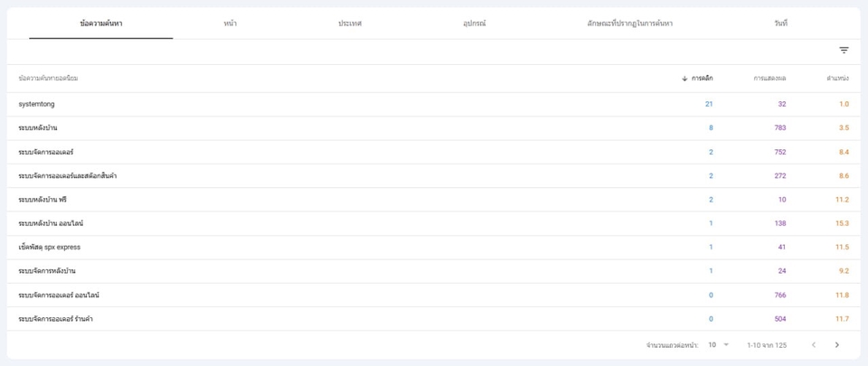Select the ข้อความค้นหา tab
The height and width of the screenshot is (366, 868).
point(101,23)
